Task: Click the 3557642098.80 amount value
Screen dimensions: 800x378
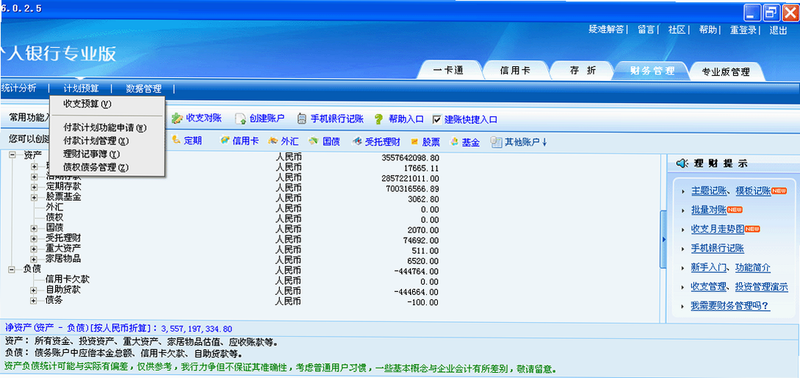Action: pos(410,158)
